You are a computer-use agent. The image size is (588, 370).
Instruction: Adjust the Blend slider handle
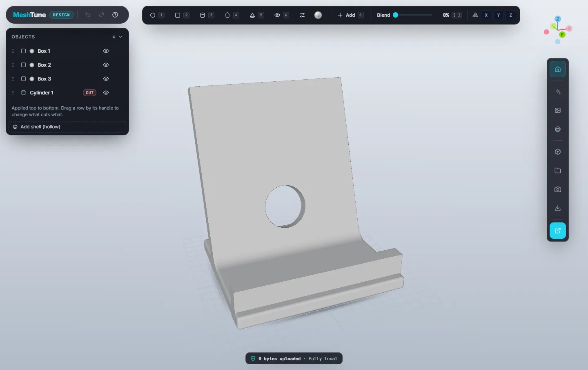point(395,15)
